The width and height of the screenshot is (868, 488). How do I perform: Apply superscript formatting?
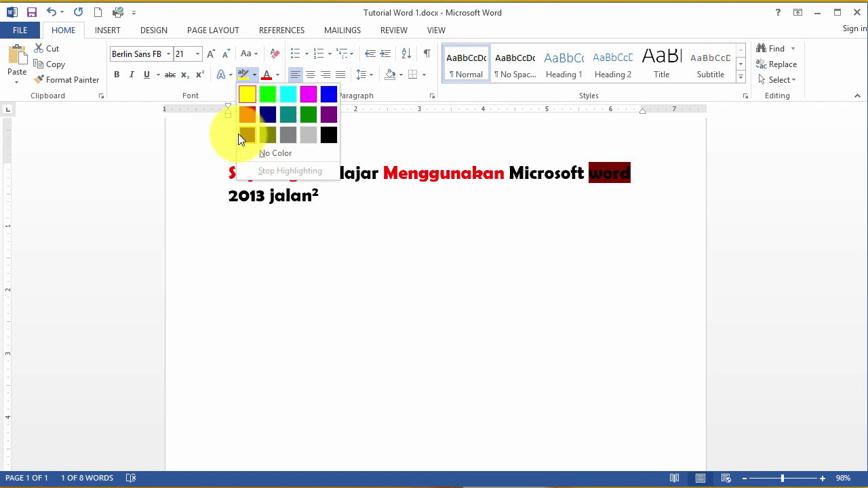tap(200, 75)
